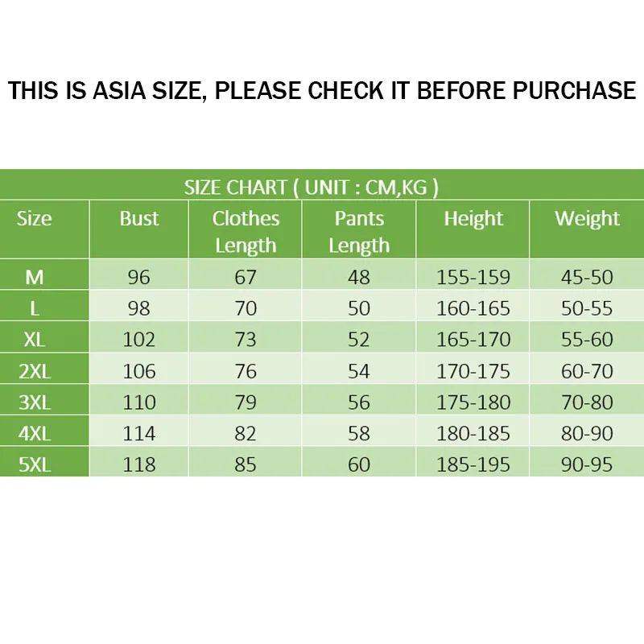
Task: Select the Pants Length column header
Action: [359, 231]
